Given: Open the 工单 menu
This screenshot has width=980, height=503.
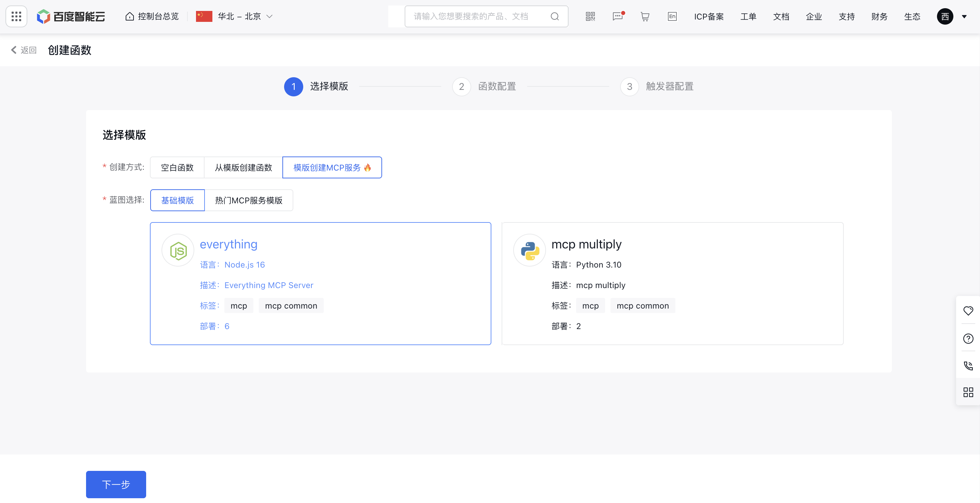Looking at the screenshot, I should coord(748,16).
